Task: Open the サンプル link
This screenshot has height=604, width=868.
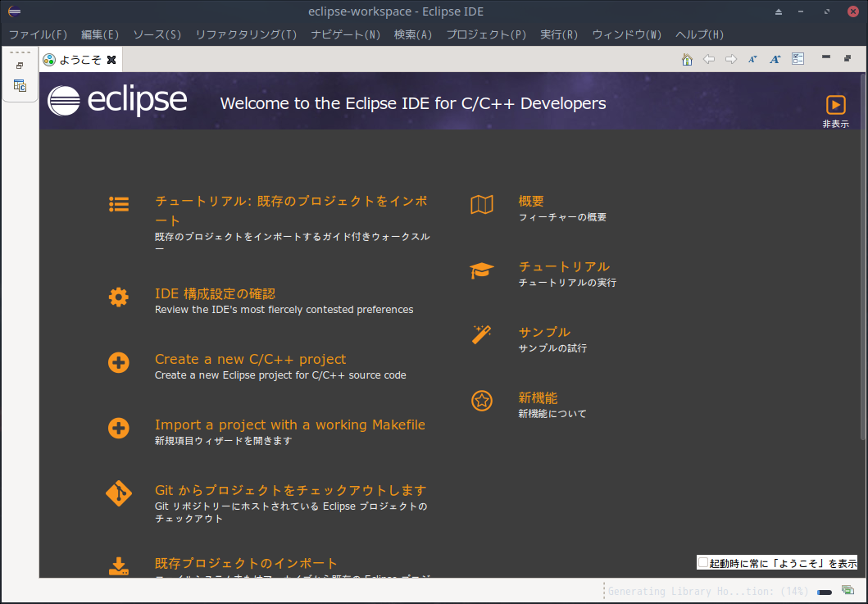Action: pos(543,332)
